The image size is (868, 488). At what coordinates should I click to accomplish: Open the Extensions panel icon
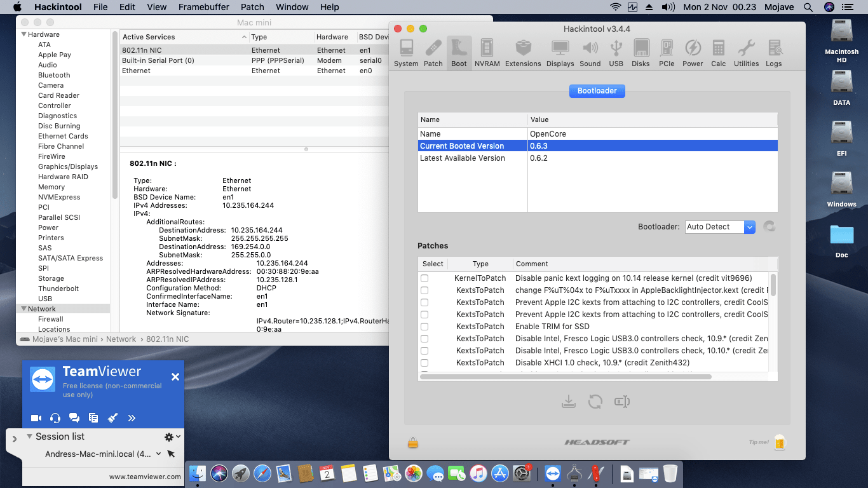click(x=522, y=50)
